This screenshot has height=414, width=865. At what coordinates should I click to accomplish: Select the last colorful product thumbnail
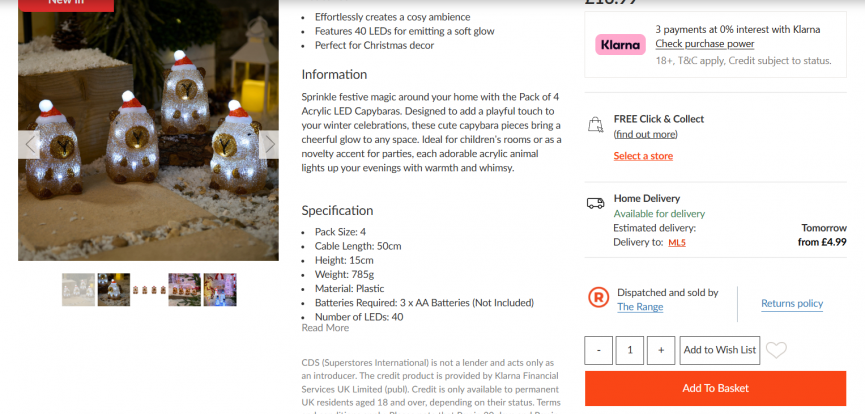click(220, 290)
